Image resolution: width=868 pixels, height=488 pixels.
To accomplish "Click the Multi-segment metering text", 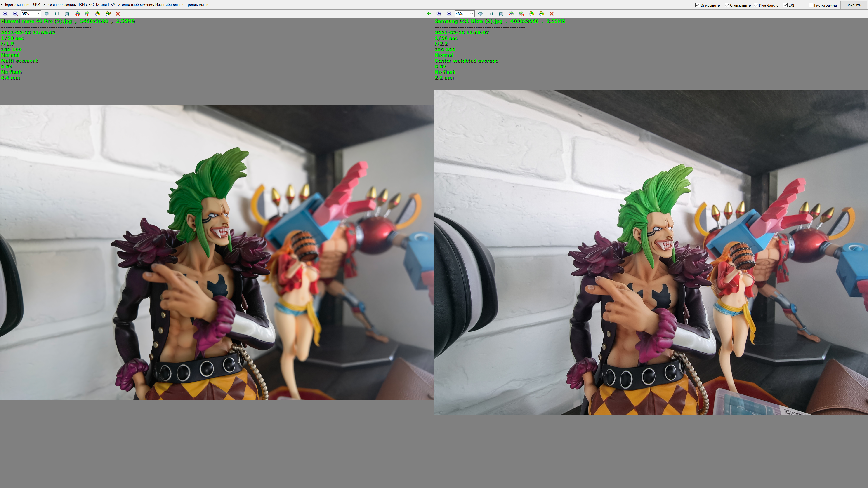I will (x=19, y=61).
